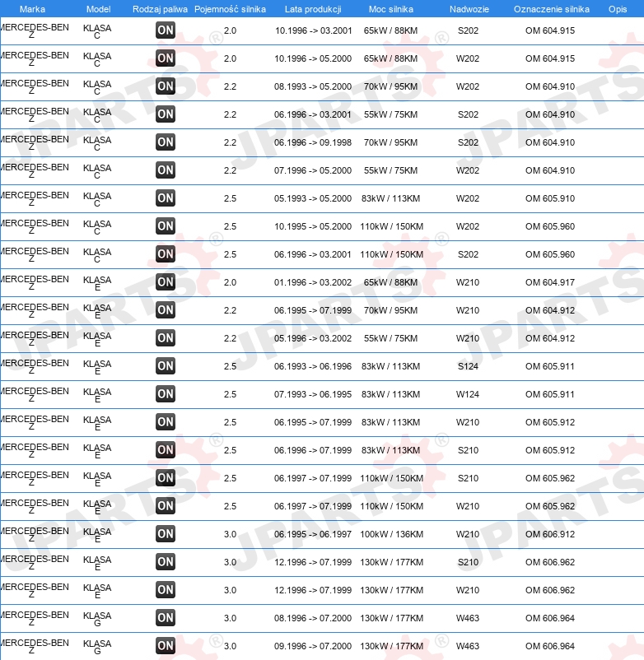Image resolution: width=644 pixels, height=660 pixels.
Task: Click engine code OM 604.917
Action: coord(549,282)
